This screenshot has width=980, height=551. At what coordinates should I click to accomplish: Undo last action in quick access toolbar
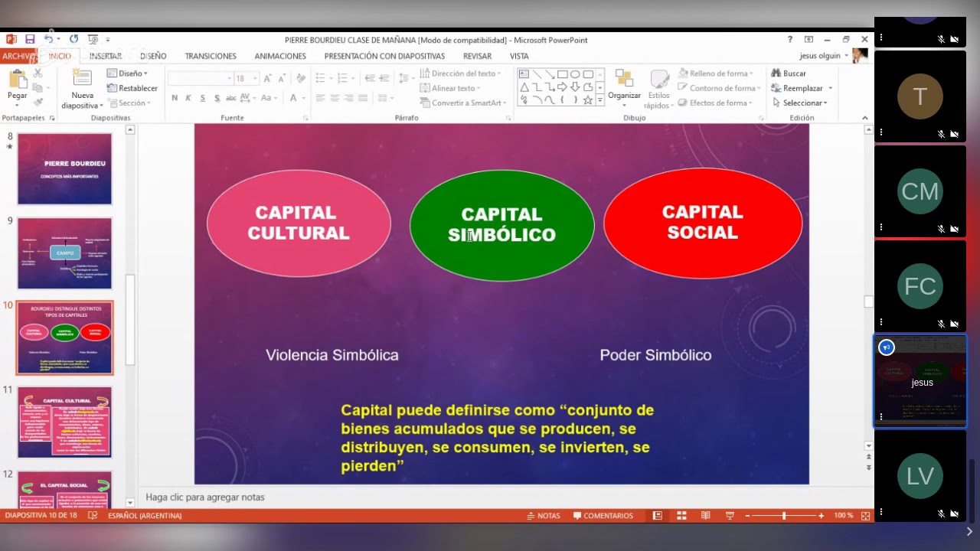(48, 39)
